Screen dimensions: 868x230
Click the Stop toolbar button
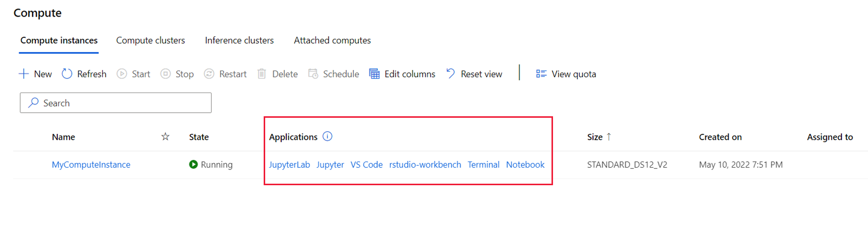177,74
